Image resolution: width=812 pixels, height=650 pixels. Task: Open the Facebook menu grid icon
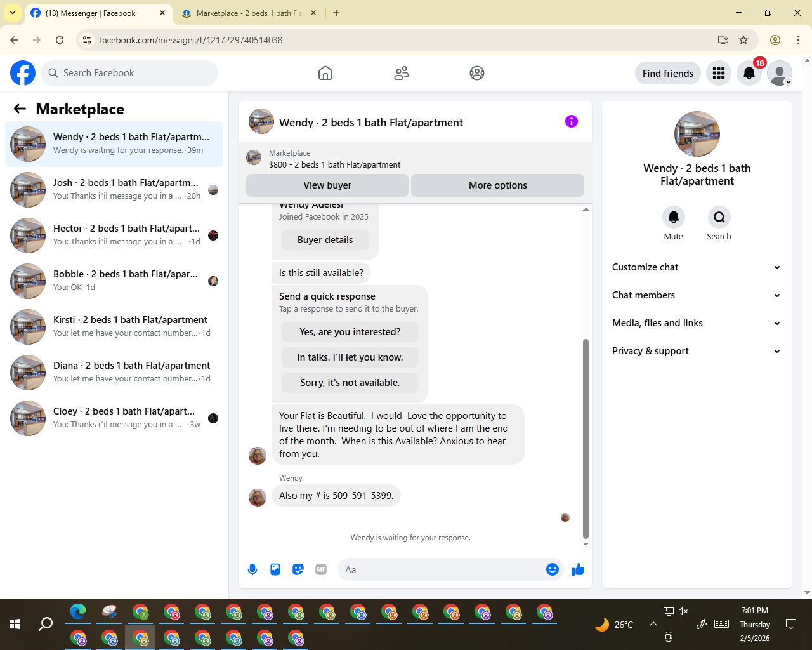(x=719, y=73)
